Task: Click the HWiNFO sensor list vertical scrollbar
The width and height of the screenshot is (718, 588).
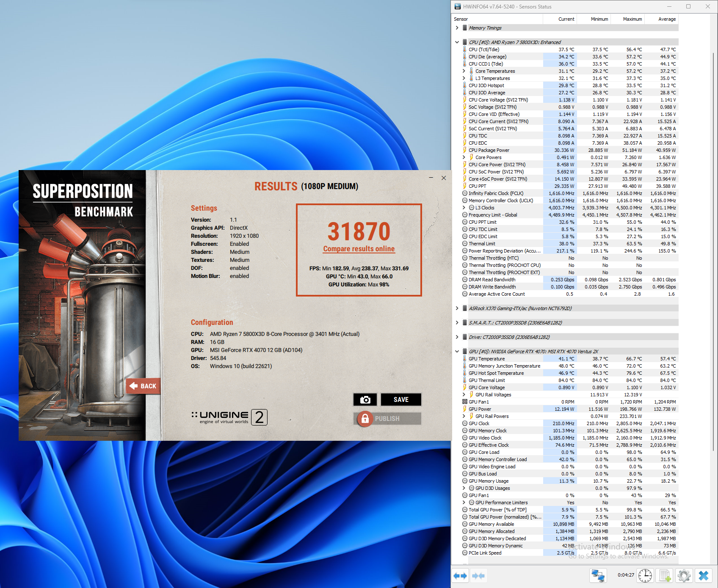Action: pyautogui.click(x=713, y=252)
